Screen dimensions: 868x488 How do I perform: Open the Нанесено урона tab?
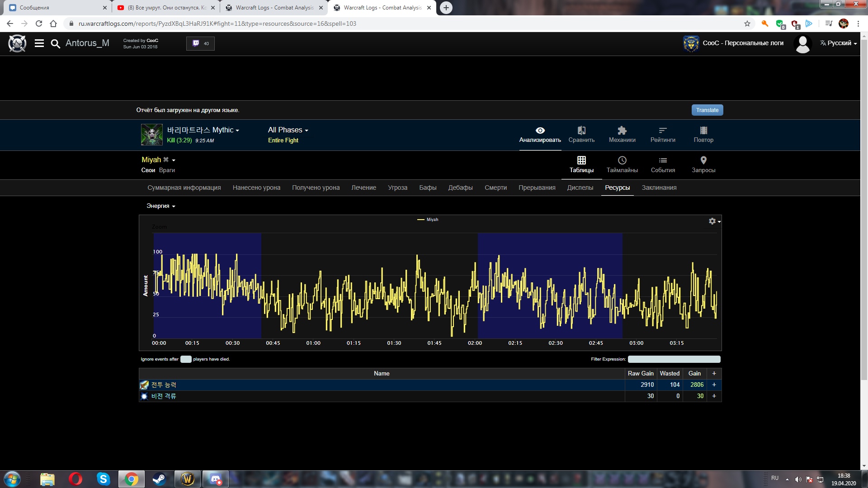click(x=256, y=188)
